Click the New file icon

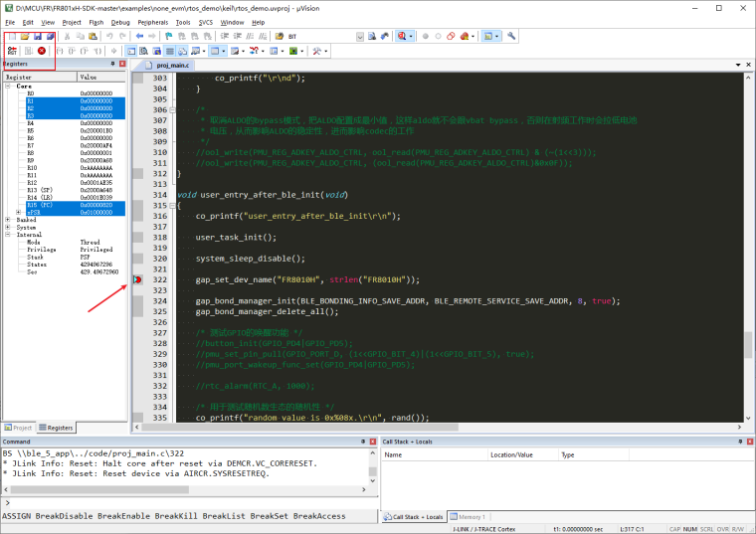click(x=12, y=36)
